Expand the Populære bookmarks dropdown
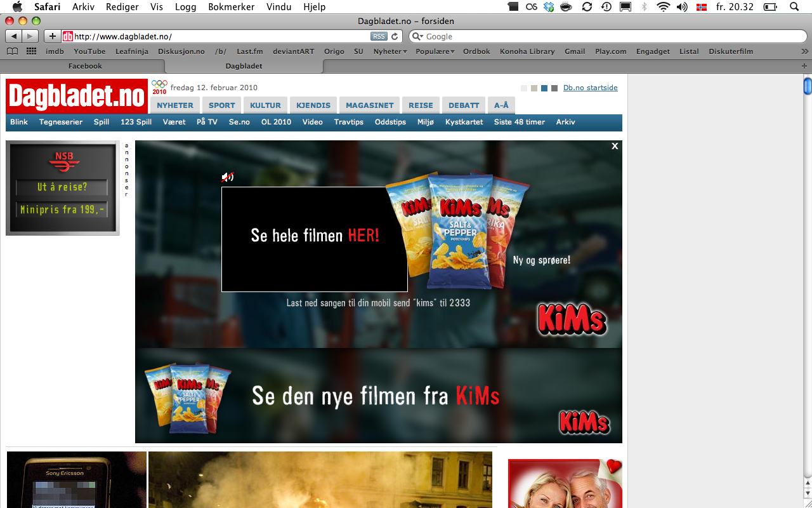This screenshot has width=812, height=508. pyautogui.click(x=435, y=51)
